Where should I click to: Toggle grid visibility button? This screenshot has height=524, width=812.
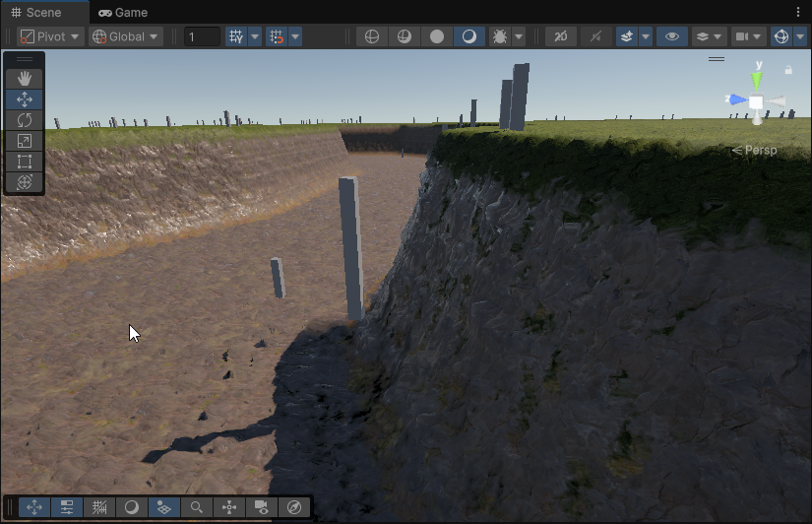point(236,36)
